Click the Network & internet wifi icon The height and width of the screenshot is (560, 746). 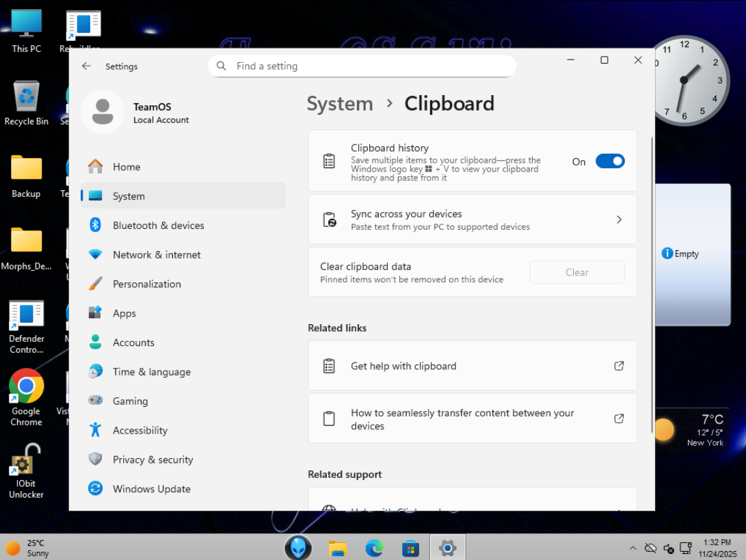point(95,254)
